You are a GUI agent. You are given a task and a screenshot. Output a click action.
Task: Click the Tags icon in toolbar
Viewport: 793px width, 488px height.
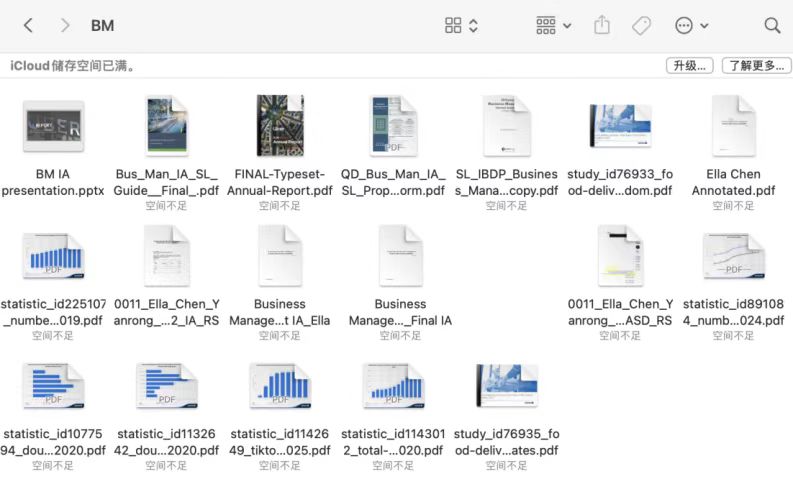[642, 25]
